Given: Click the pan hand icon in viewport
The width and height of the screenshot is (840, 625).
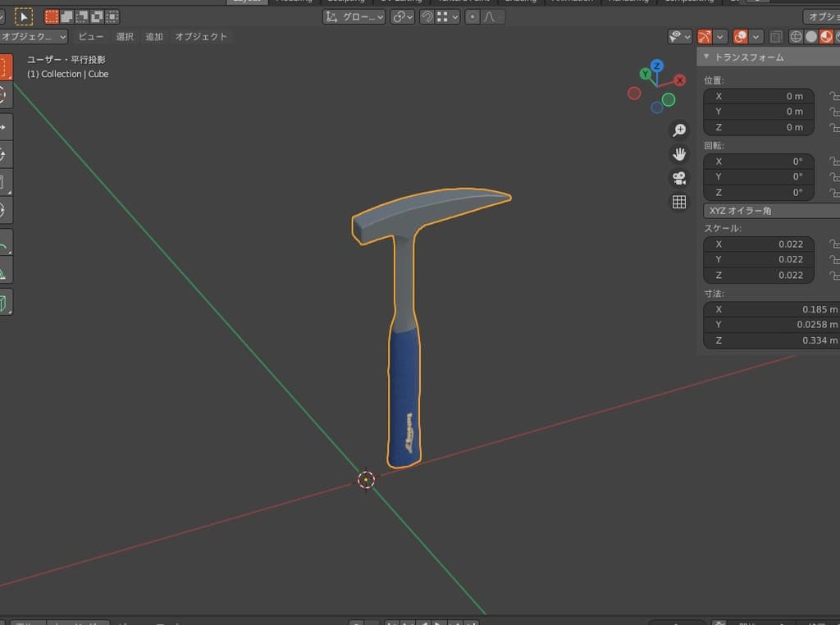Looking at the screenshot, I should 679,154.
